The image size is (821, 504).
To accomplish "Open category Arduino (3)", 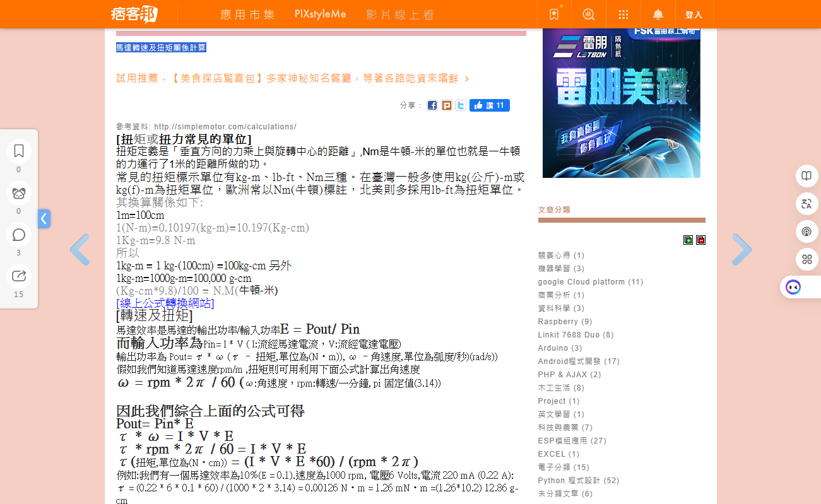I will click(560, 348).
